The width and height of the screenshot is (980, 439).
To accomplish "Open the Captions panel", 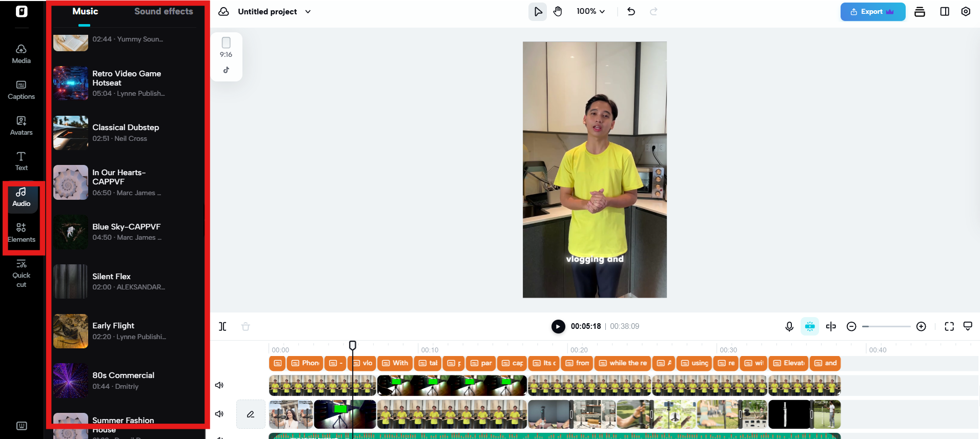I will coord(21,90).
